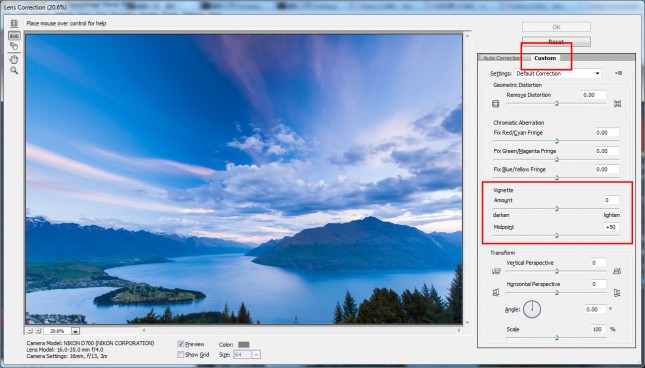This screenshot has height=368, width=645.
Task: Open the zoom percentage dropdown
Action: tap(75, 331)
